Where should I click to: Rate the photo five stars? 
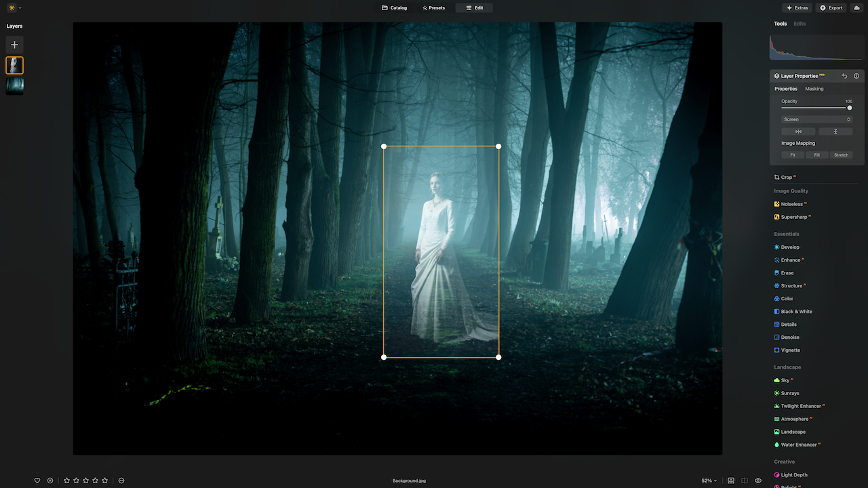[x=104, y=481]
